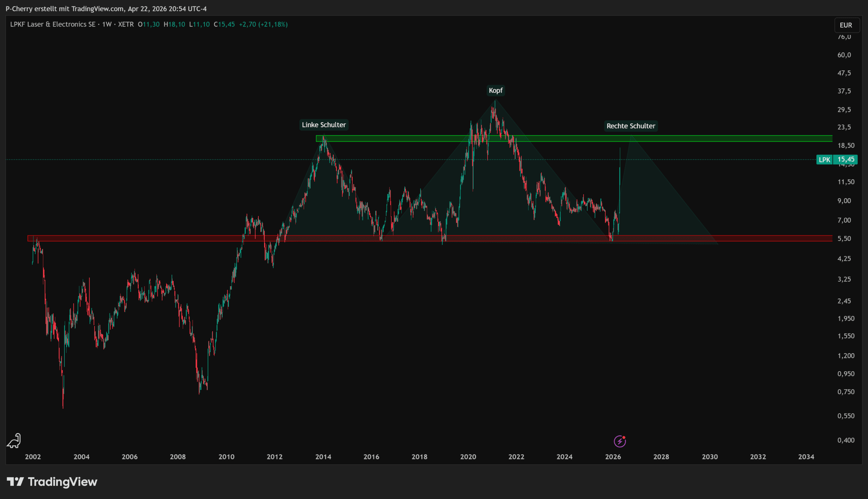Screen dimensions: 868x499
Task: Click the 2014 label on time axis
Action: tap(323, 457)
